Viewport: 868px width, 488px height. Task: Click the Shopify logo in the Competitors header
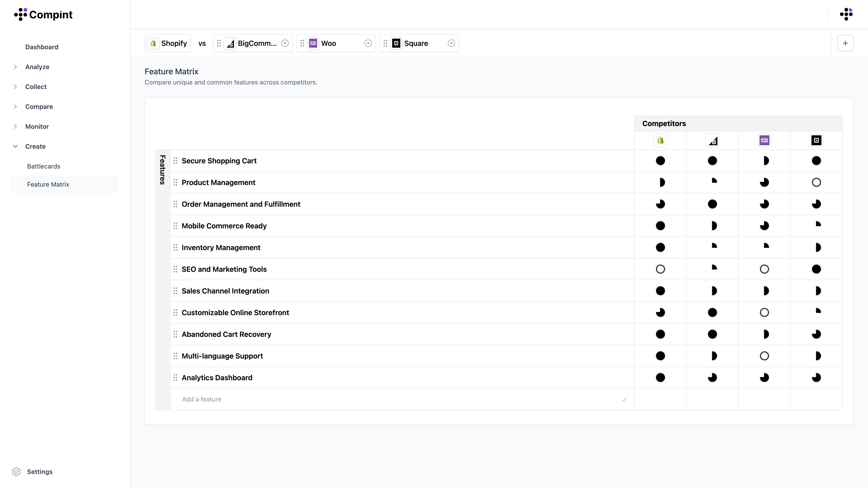point(660,141)
